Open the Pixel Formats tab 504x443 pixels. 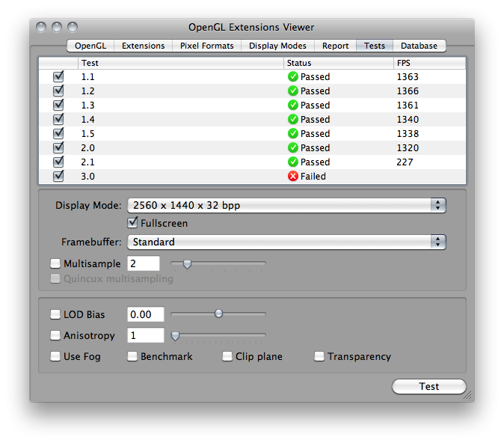[x=206, y=46]
